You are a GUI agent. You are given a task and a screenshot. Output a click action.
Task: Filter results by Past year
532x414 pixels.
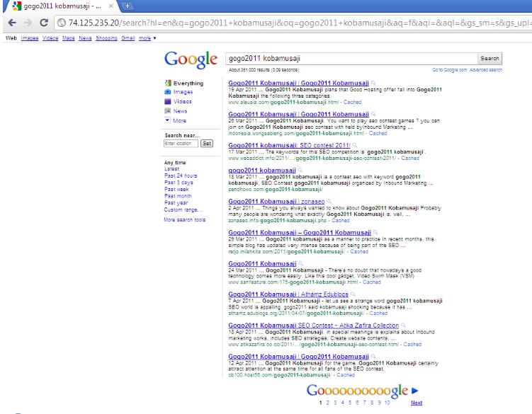176,203
